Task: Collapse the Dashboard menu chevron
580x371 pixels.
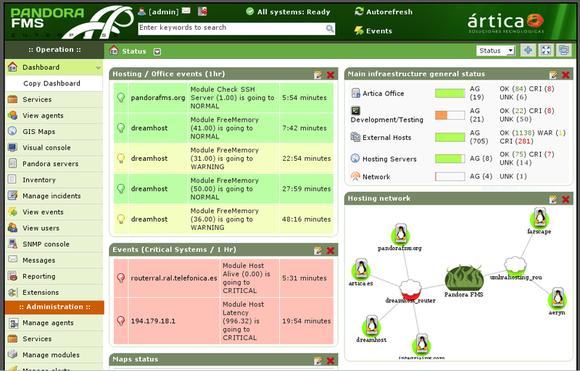Action: pyautogui.click(x=98, y=68)
